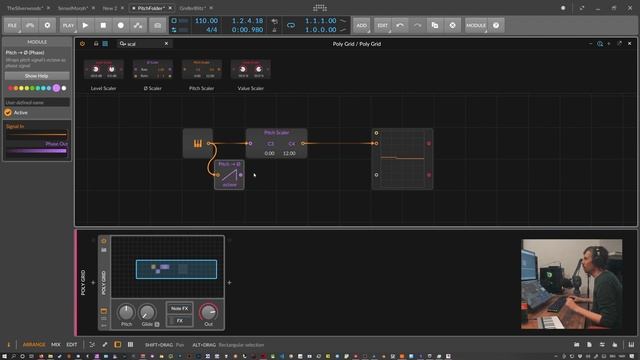
Task: Click the play position 1.2.4.18
Action: click(x=247, y=21)
